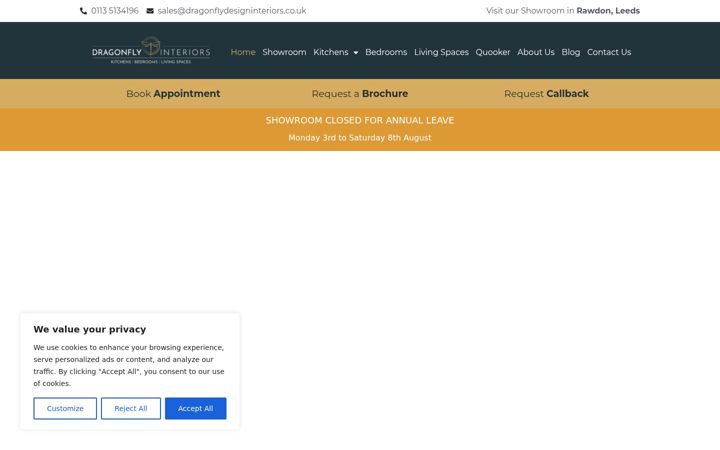The image size is (720, 450).
Task: Expand the Kitchens dropdown arrow
Action: tap(356, 53)
